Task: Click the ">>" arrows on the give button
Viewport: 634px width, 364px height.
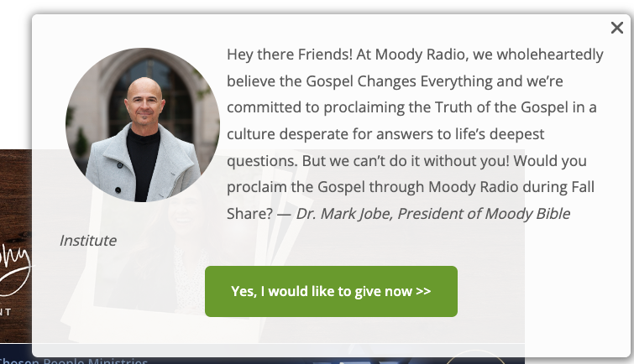Action: tap(423, 291)
